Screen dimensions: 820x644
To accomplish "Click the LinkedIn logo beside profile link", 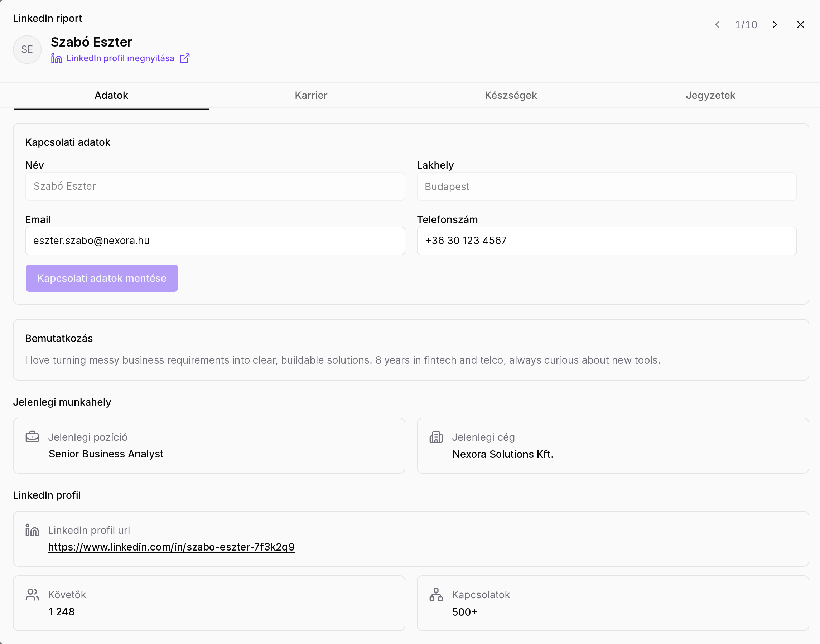I will point(57,58).
